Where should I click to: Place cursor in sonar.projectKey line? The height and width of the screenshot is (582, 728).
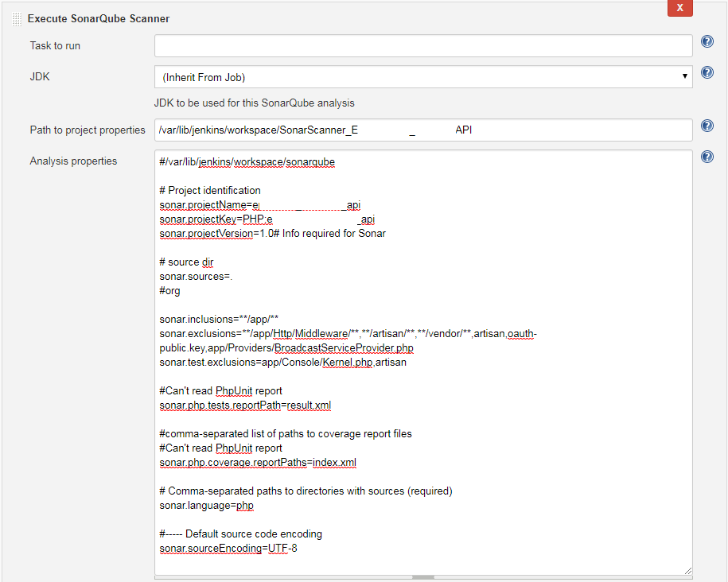click(x=267, y=219)
